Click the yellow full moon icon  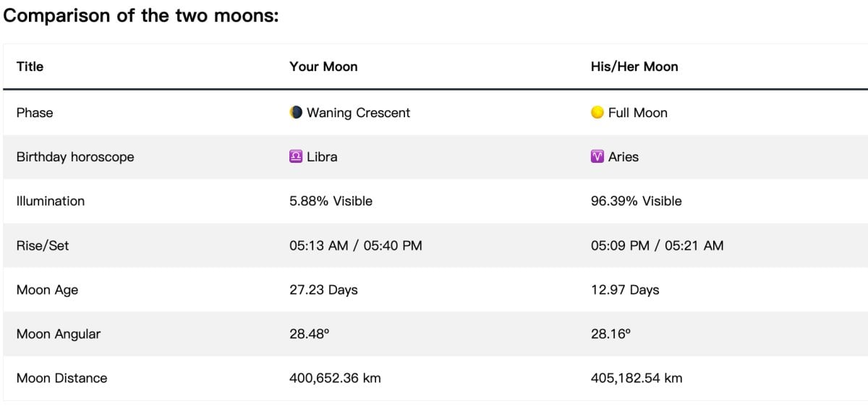597,113
